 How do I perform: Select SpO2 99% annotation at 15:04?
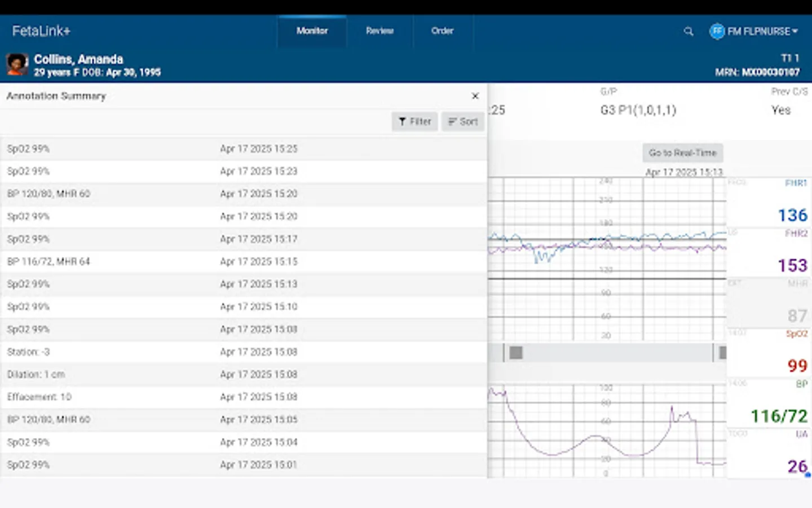(244, 443)
